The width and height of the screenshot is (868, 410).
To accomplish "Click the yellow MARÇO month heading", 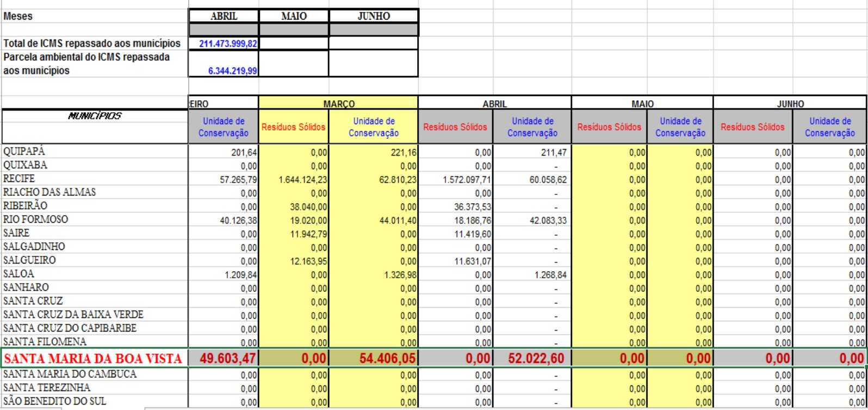I will (x=338, y=103).
